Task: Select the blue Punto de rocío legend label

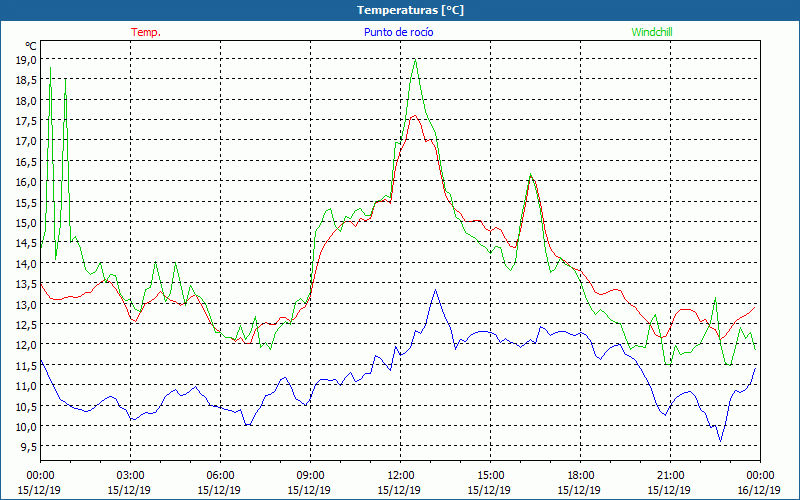Action: pos(398,32)
